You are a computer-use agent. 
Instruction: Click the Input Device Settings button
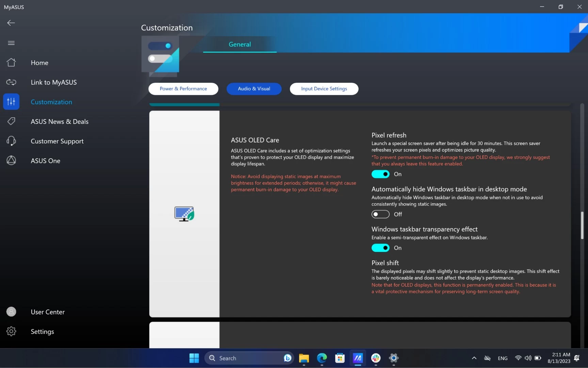[324, 89]
